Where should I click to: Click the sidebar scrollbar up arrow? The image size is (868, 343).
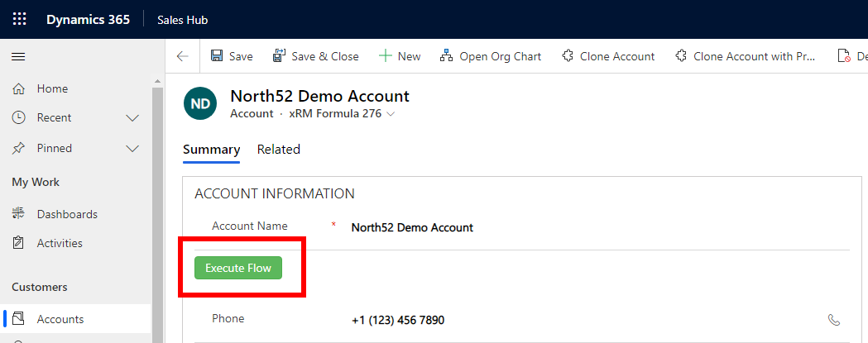[x=157, y=81]
